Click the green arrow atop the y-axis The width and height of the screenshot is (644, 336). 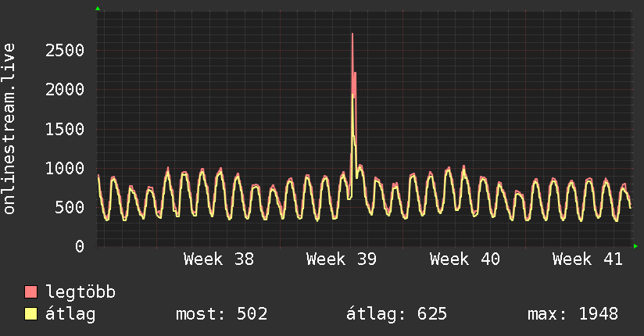98,9
